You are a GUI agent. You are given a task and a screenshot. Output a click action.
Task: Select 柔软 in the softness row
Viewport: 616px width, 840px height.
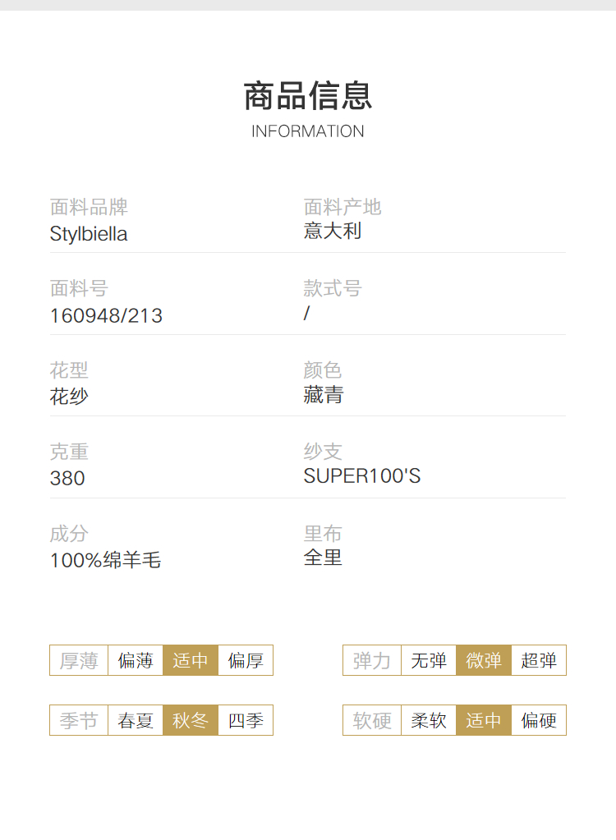pos(429,720)
